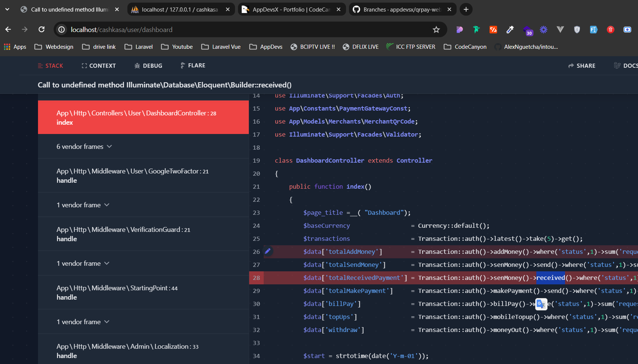
Task: Open the DOCS link
Action: [x=626, y=66]
